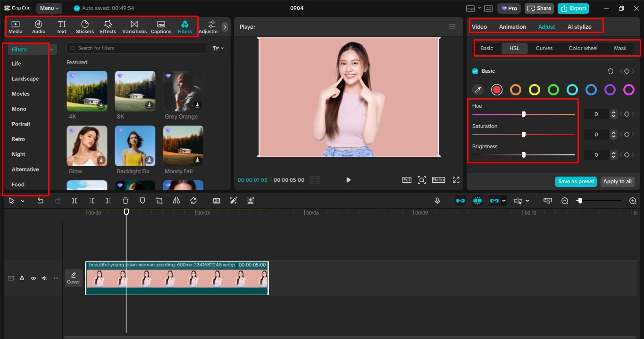Click the Apply to all button
This screenshot has width=644, height=339.
(x=617, y=181)
